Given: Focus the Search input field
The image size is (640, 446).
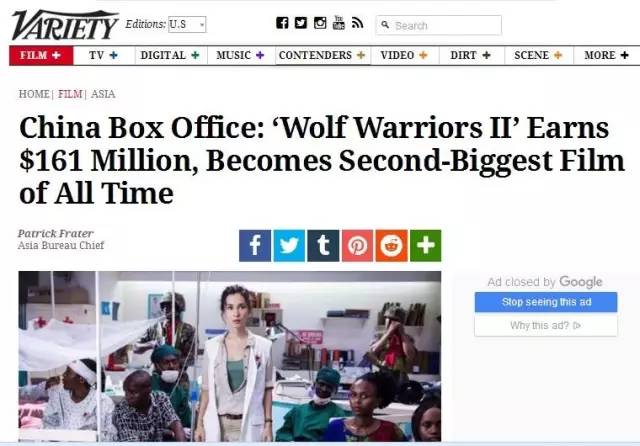Looking at the screenshot, I should [438, 25].
